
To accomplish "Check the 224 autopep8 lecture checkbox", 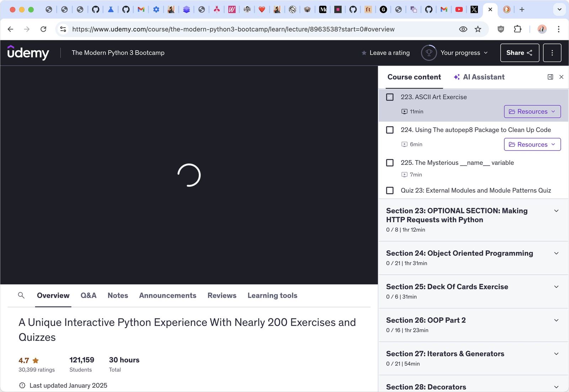I will pyautogui.click(x=390, y=130).
